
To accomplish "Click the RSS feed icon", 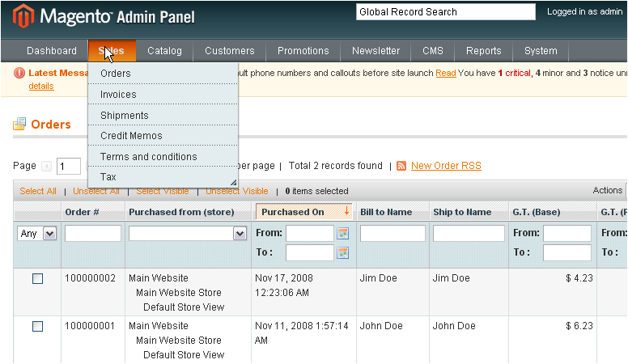I will tap(401, 166).
